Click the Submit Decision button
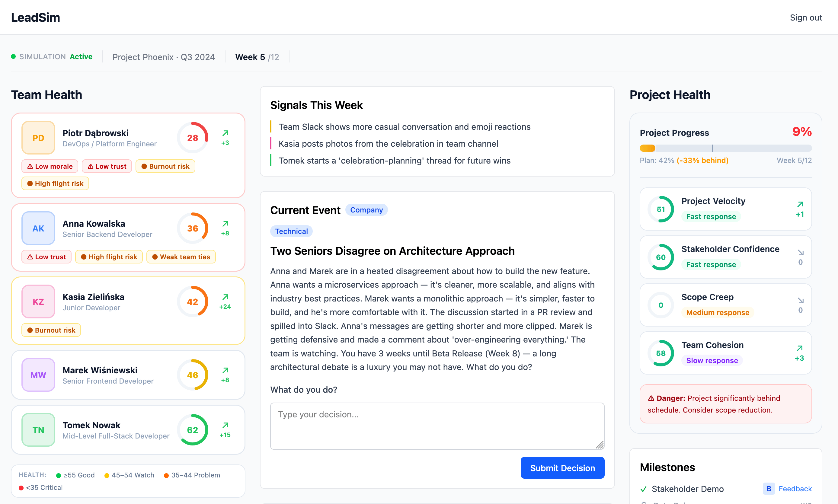This screenshot has width=838, height=504. [x=562, y=468]
